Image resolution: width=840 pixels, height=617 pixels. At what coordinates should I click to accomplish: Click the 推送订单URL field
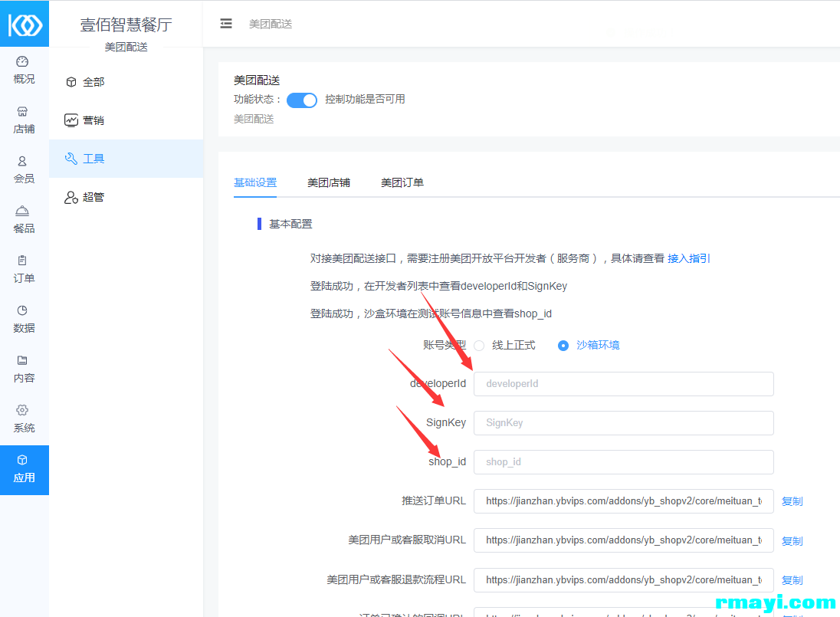[624, 501]
